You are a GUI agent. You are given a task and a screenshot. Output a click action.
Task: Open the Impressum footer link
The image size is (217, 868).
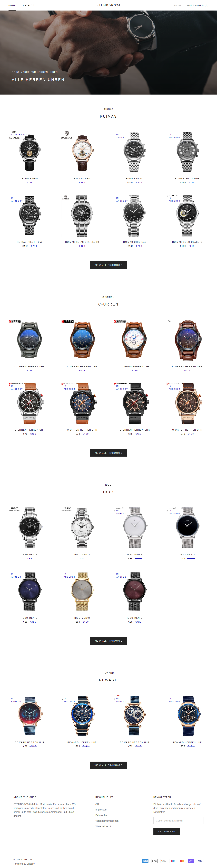tap(101, 809)
